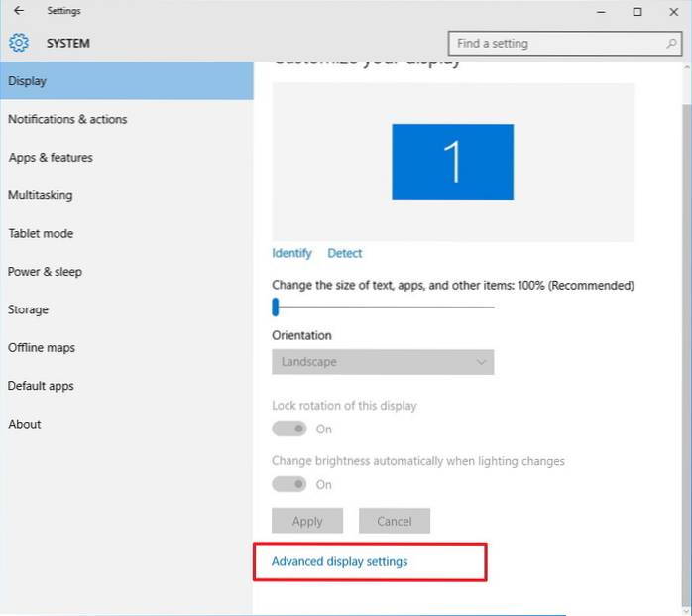Click the System gear icon
The height and width of the screenshot is (616, 692).
pyautogui.click(x=19, y=43)
